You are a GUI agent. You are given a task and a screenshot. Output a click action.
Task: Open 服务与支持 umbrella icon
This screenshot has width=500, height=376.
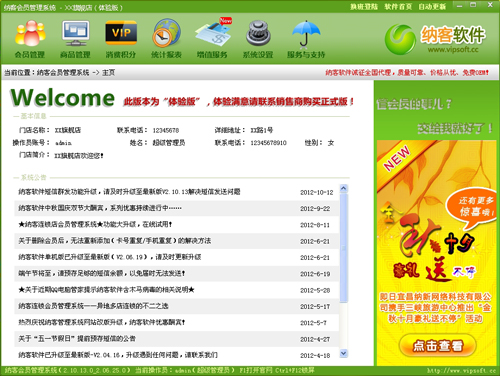coord(306,39)
